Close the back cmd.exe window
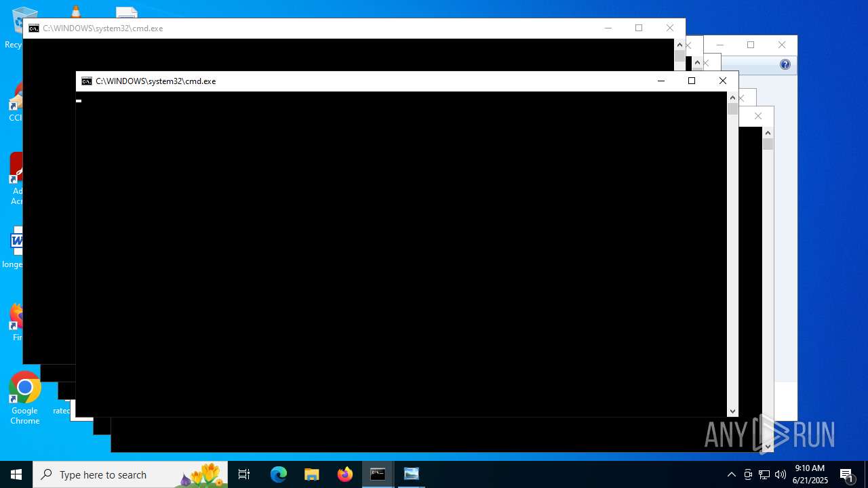This screenshot has width=868, height=488. click(670, 28)
